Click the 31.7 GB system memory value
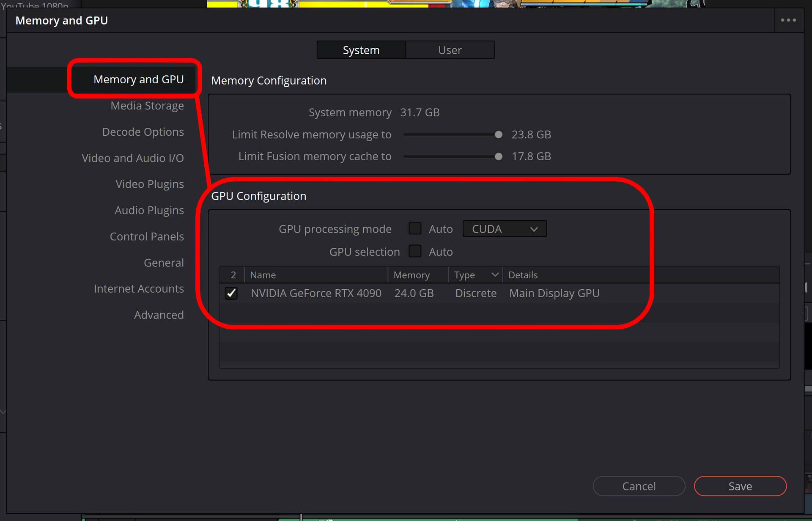 (x=420, y=112)
